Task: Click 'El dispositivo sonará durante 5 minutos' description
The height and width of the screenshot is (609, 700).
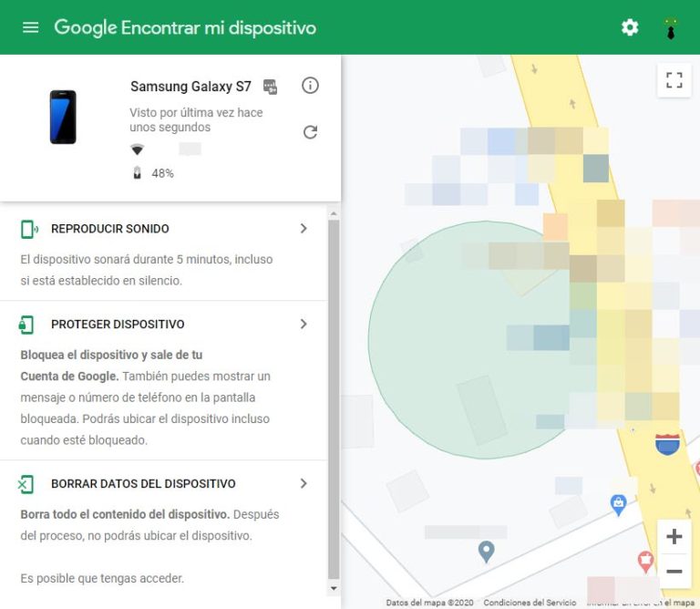Action: pos(147,270)
